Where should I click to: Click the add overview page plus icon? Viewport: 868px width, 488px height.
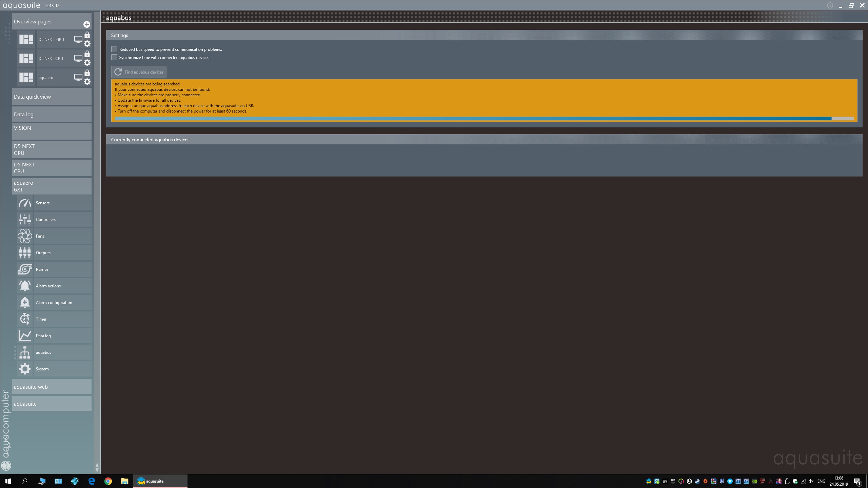tap(87, 24)
